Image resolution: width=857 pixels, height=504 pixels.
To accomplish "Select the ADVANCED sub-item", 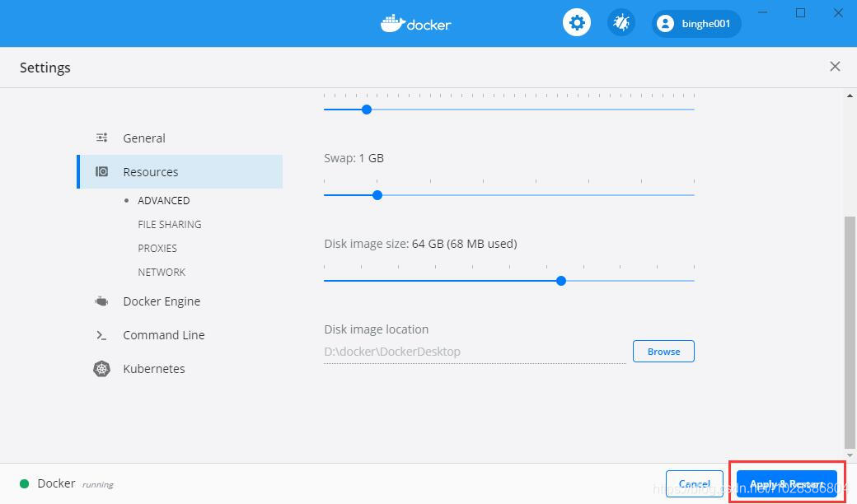I will point(163,200).
